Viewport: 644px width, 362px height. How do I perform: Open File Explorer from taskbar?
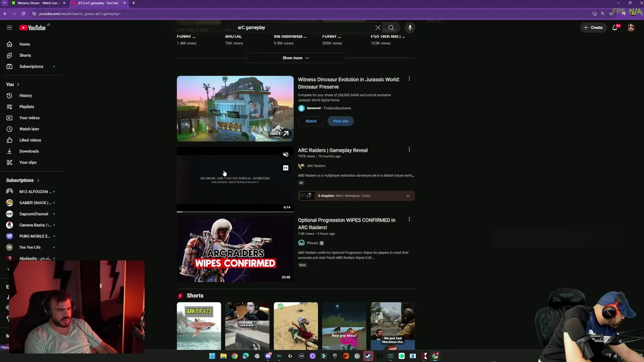tap(223, 356)
